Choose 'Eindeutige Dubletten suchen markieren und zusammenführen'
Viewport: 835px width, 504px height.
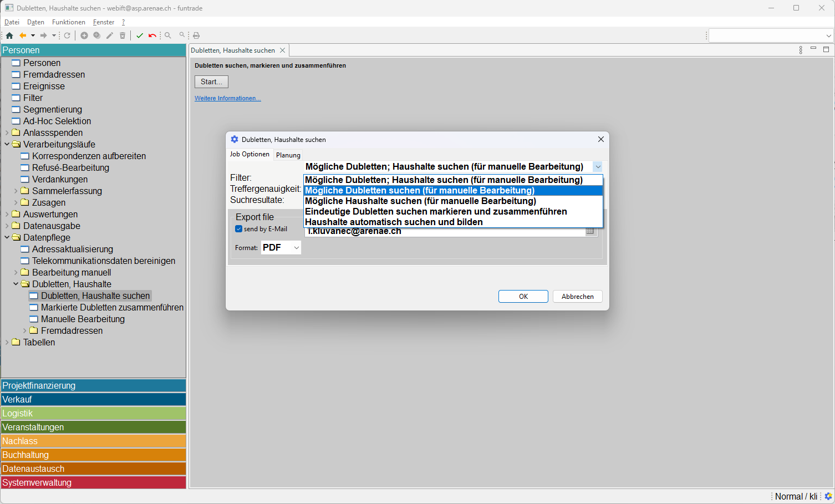436,211
